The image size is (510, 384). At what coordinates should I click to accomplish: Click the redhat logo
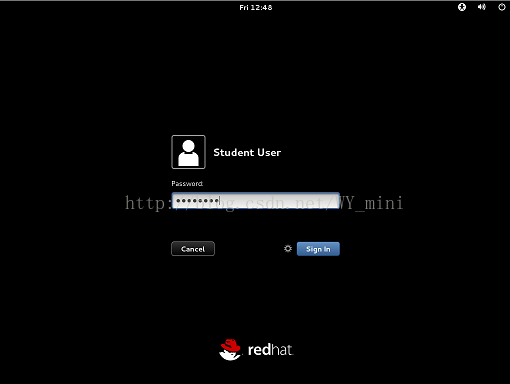pyautogui.click(x=256, y=350)
